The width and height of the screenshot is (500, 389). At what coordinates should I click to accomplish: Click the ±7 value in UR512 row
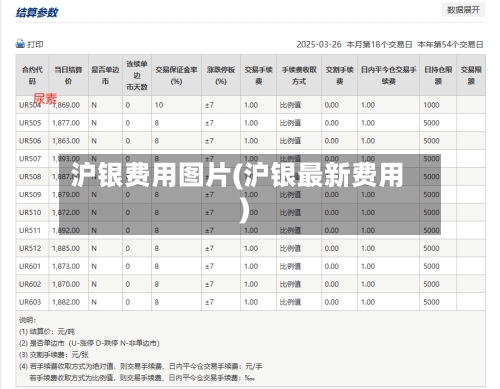click(209, 248)
